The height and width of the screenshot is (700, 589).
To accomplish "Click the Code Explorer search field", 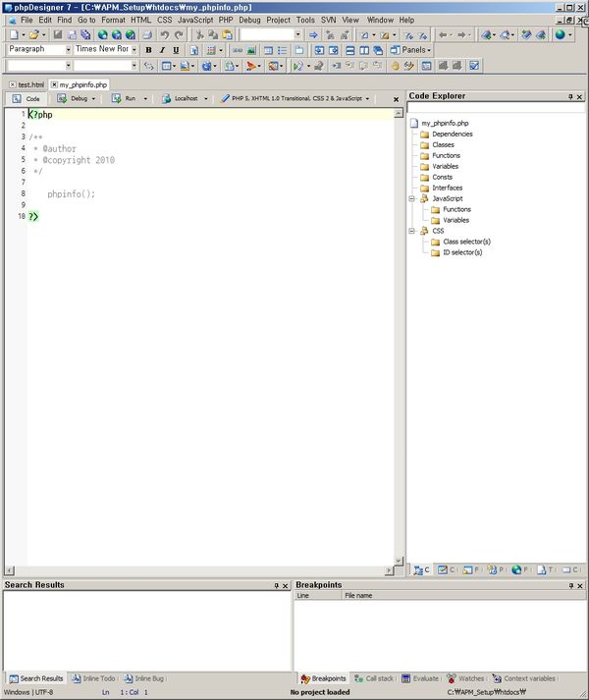I will tap(496, 108).
